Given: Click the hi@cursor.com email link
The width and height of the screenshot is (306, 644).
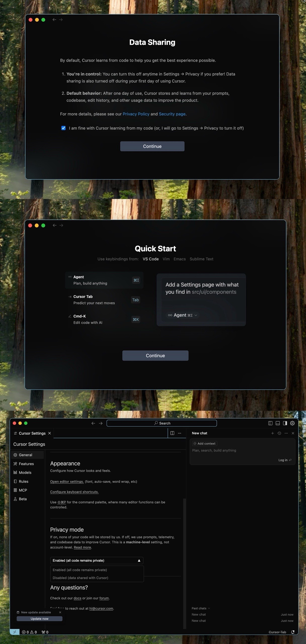Looking at the screenshot, I should (x=101, y=609).
